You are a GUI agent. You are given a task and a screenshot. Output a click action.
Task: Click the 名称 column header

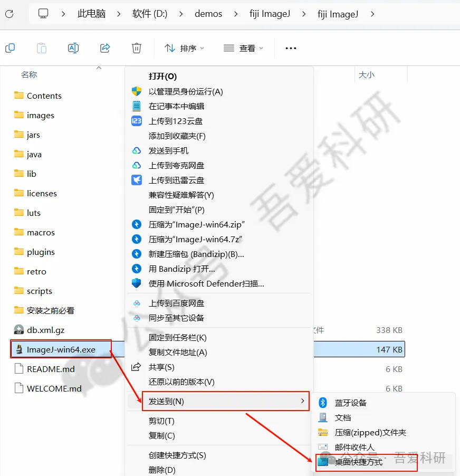[29, 75]
